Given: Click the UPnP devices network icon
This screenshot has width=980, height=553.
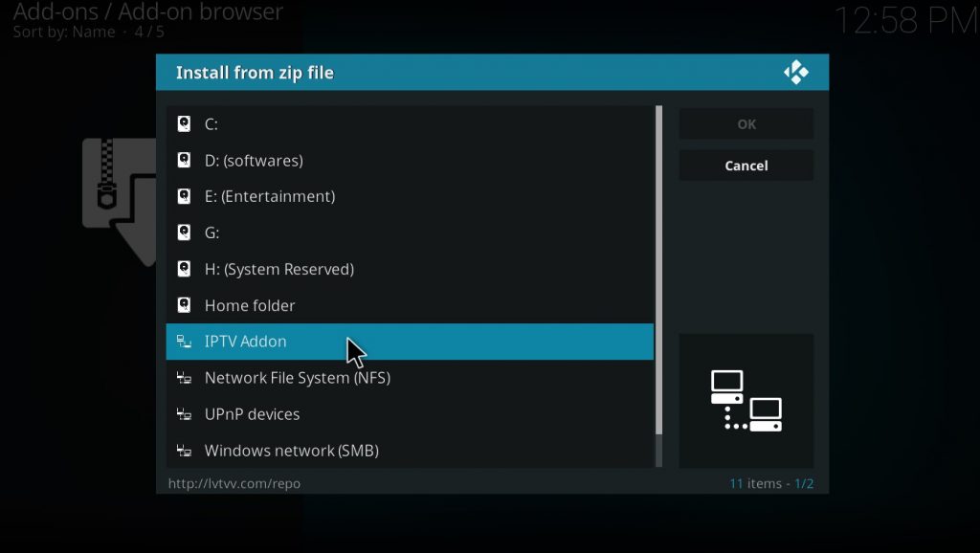Looking at the screenshot, I should point(184,413).
